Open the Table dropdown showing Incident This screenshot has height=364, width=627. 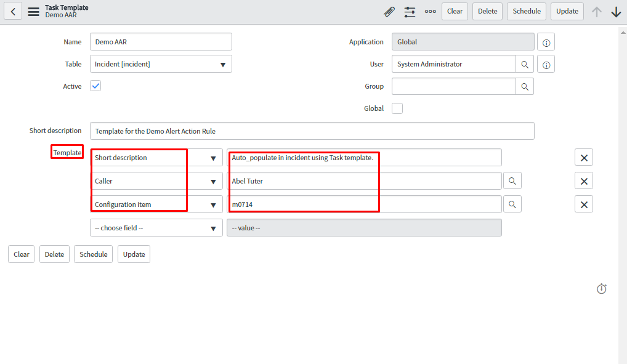pyautogui.click(x=161, y=64)
